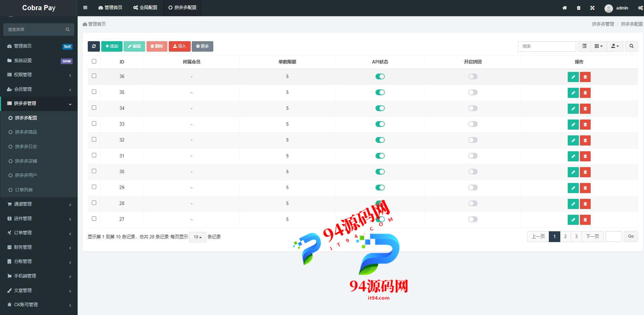Screen dimensions: 644x315
Task: Turn off API status for ID 36
Action: [x=380, y=76]
